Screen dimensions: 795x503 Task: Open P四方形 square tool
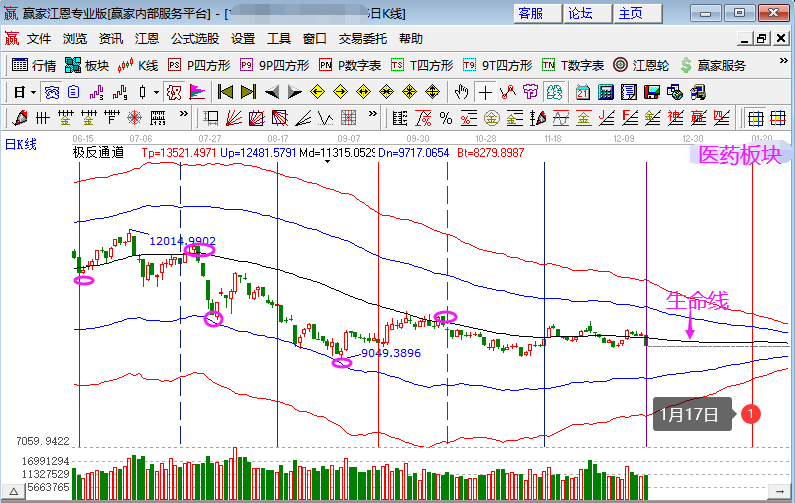point(199,65)
